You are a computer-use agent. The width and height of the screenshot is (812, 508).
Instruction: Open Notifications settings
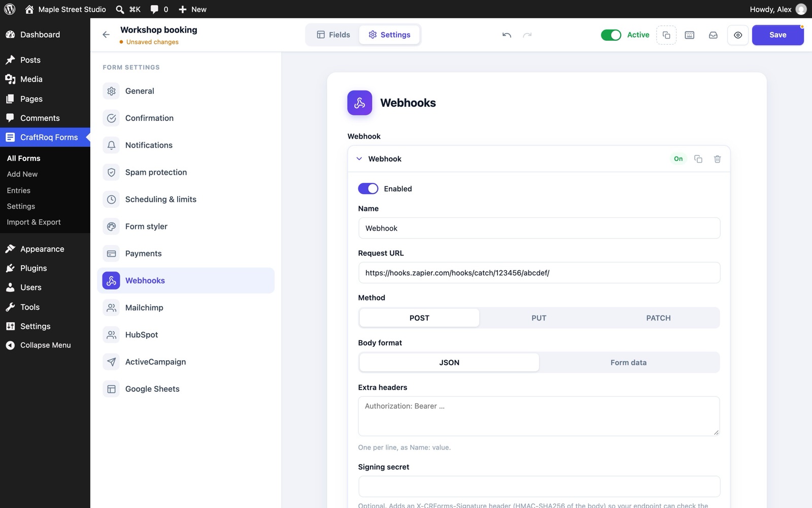(x=186, y=145)
